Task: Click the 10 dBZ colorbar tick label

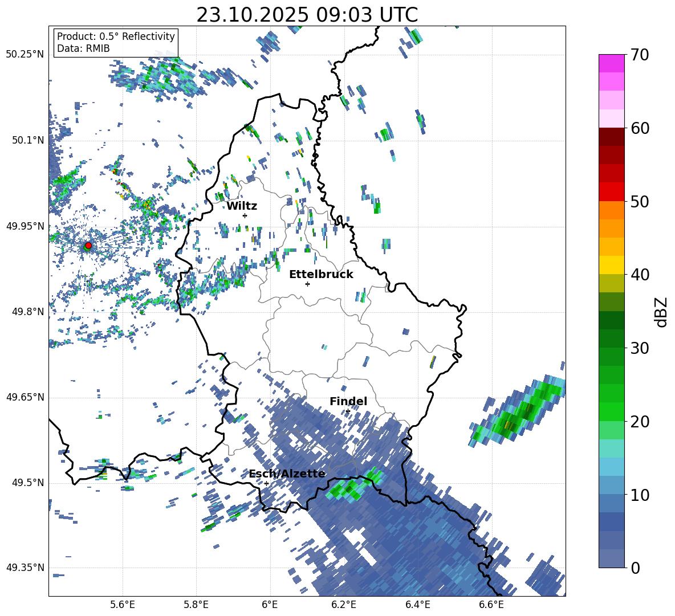Action: tap(640, 495)
